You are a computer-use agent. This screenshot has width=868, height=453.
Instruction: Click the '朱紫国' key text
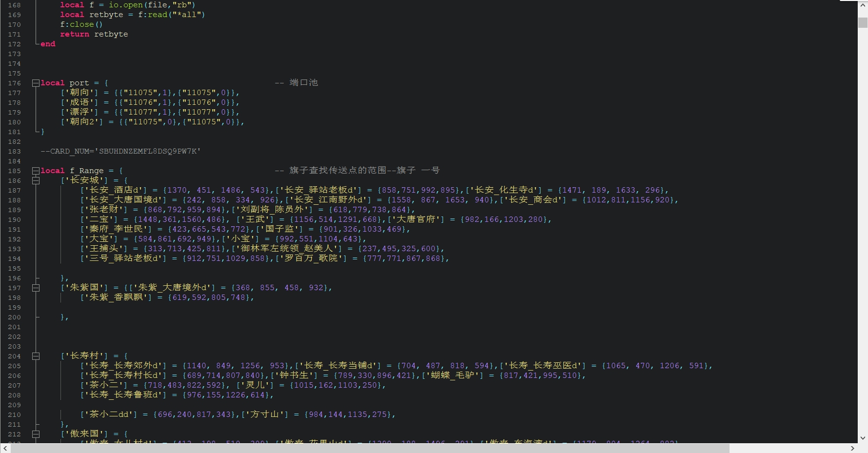click(84, 288)
